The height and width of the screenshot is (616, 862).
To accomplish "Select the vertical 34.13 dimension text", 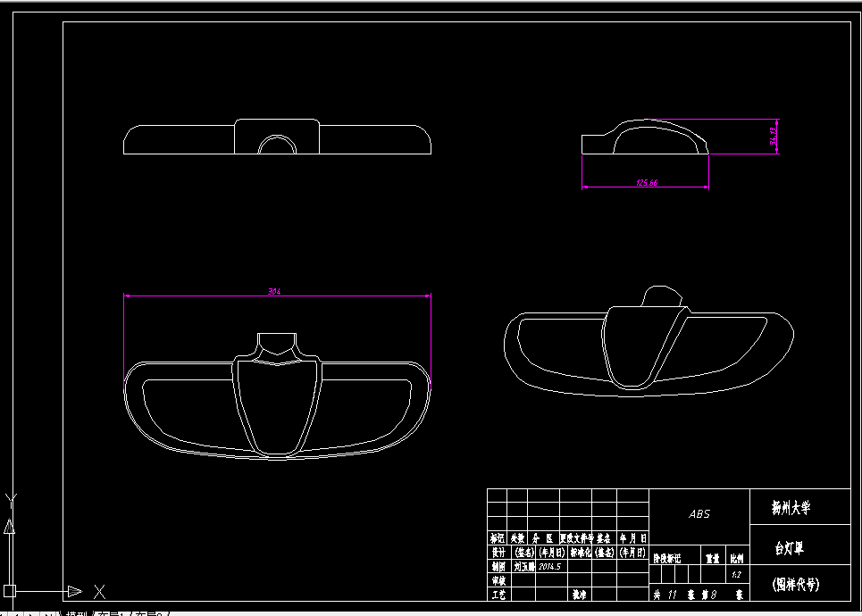I will coord(774,137).
